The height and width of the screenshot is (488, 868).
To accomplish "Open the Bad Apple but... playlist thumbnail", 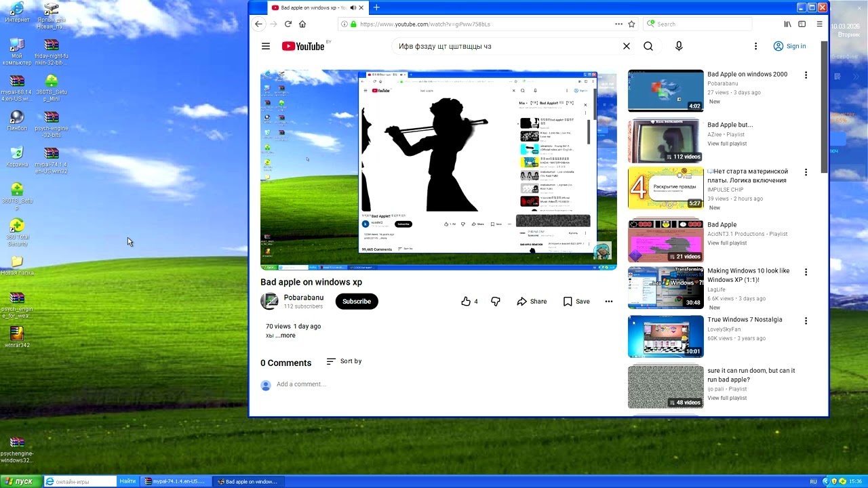I will (x=666, y=141).
